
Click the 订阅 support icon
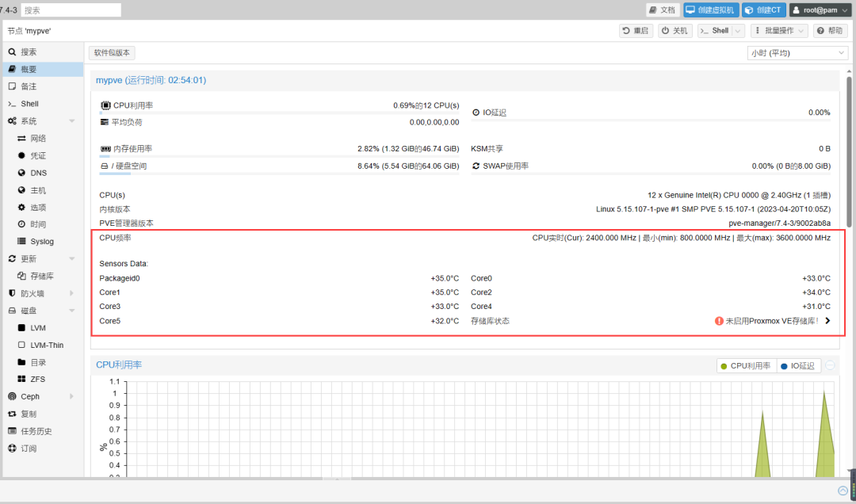tap(12, 449)
